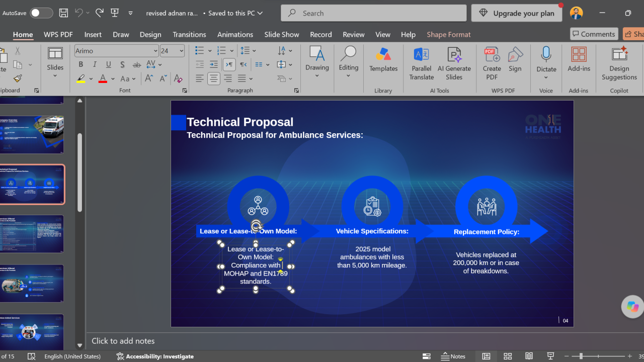Click the English (United States) language indicator

click(x=72, y=356)
